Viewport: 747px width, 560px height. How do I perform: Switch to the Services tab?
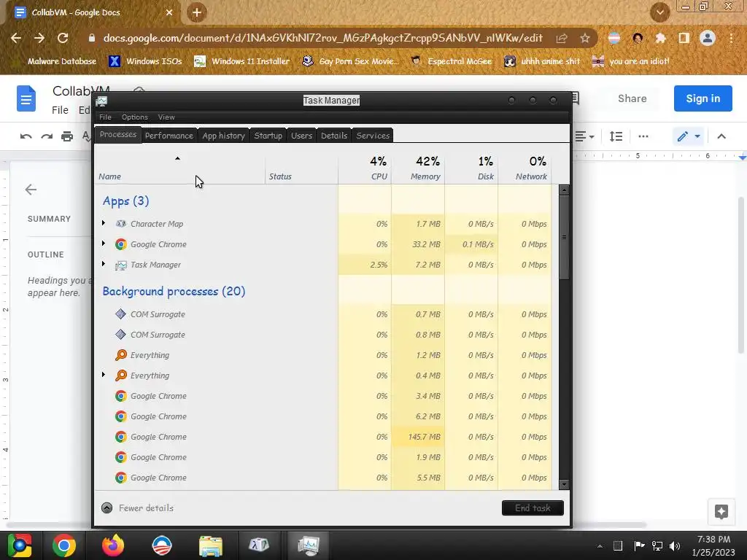(x=373, y=136)
